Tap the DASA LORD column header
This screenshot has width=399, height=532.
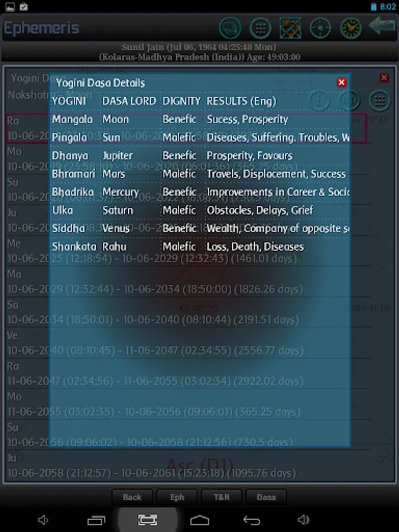(x=129, y=101)
